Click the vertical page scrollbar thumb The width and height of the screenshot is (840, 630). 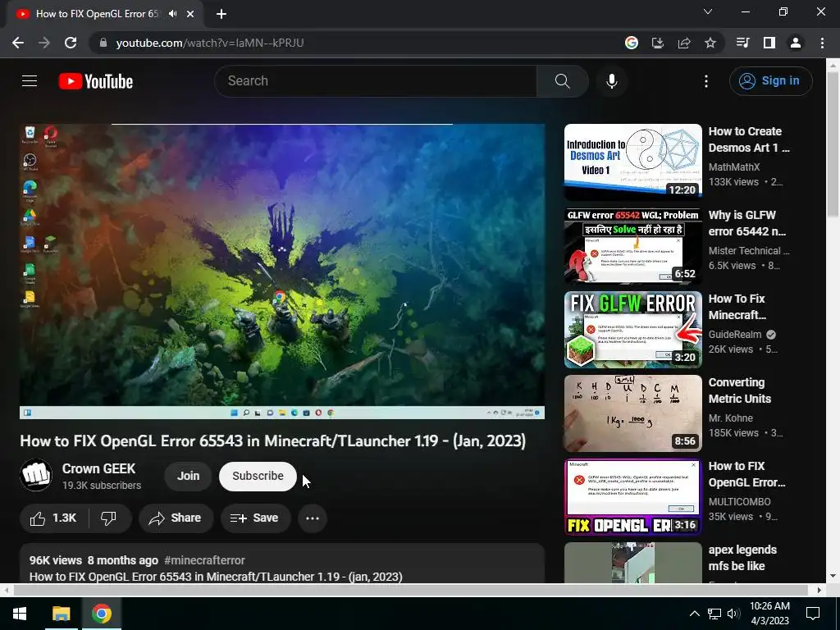tap(833, 144)
